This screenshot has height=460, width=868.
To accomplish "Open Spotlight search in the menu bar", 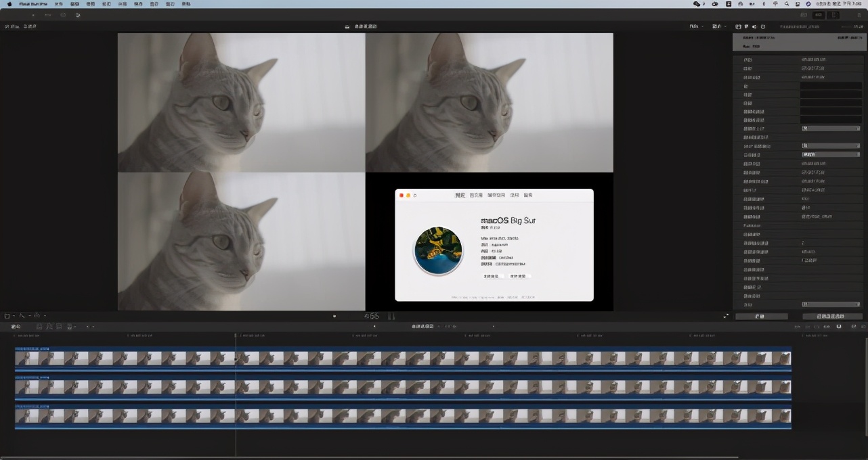I will pos(787,3).
